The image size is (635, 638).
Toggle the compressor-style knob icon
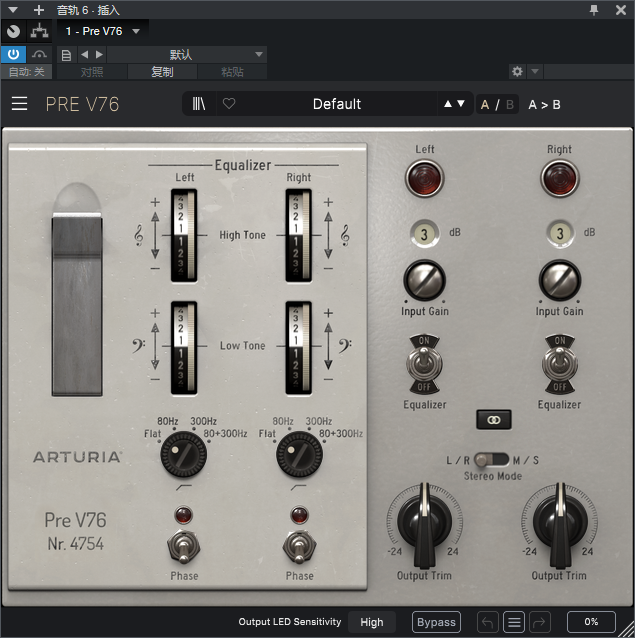(x=13, y=31)
